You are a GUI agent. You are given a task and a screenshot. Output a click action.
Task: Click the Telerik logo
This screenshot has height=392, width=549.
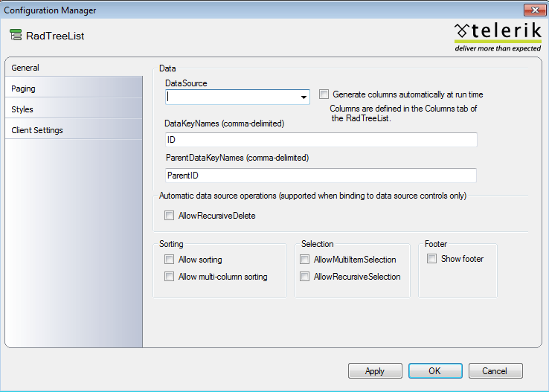coord(498,37)
